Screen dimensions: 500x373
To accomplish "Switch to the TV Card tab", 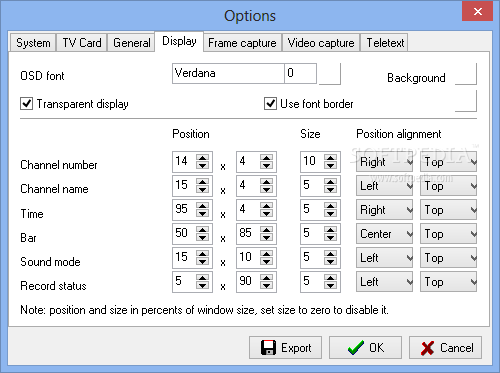I will [82, 43].
